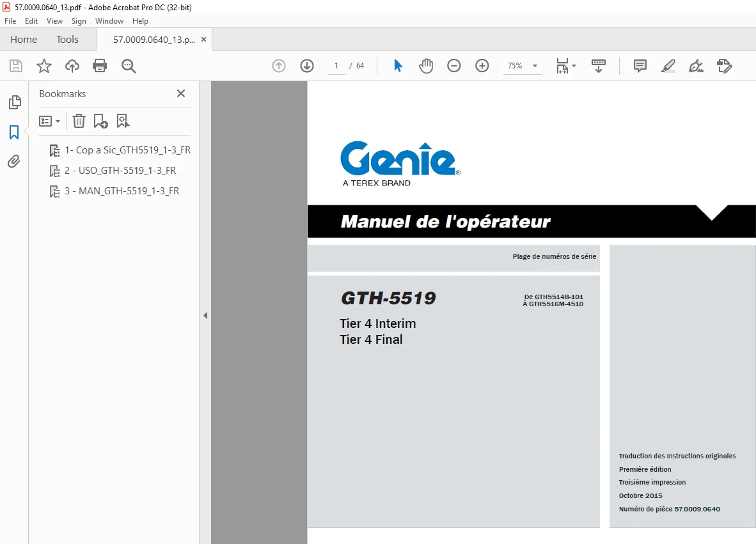Toggle the Bookmarks sidebar icon

[14, 132]
